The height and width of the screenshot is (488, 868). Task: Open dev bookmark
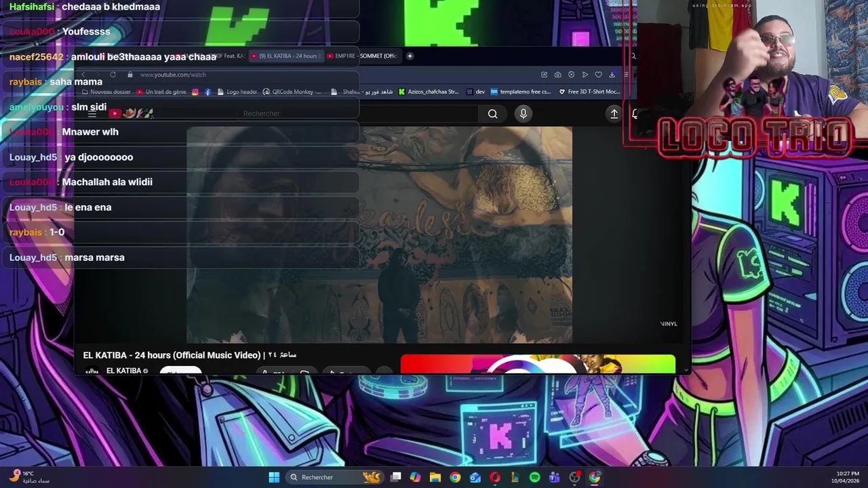[x=475, y=92]
